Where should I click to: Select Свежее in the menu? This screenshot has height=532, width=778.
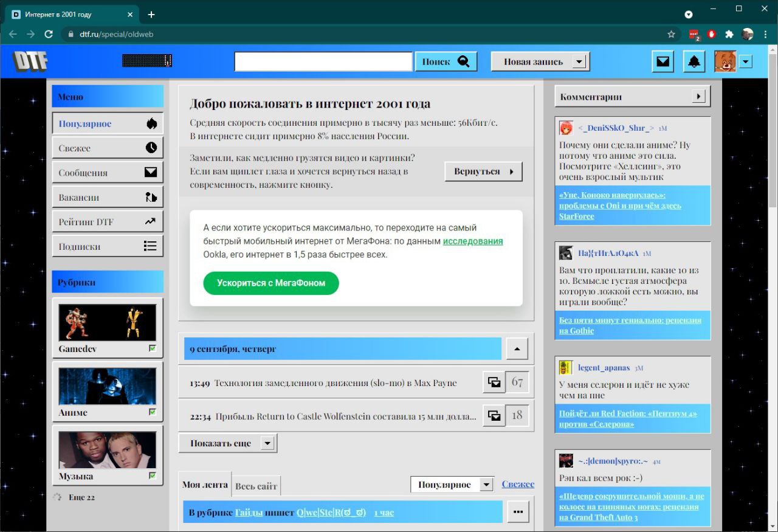(108, 148)
